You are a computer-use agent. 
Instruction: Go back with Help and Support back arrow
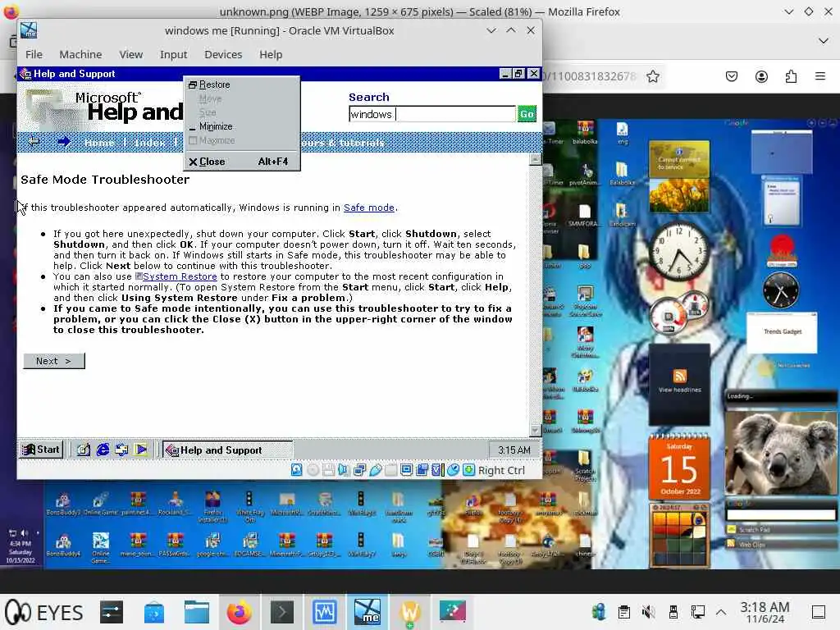pos(34,142)
